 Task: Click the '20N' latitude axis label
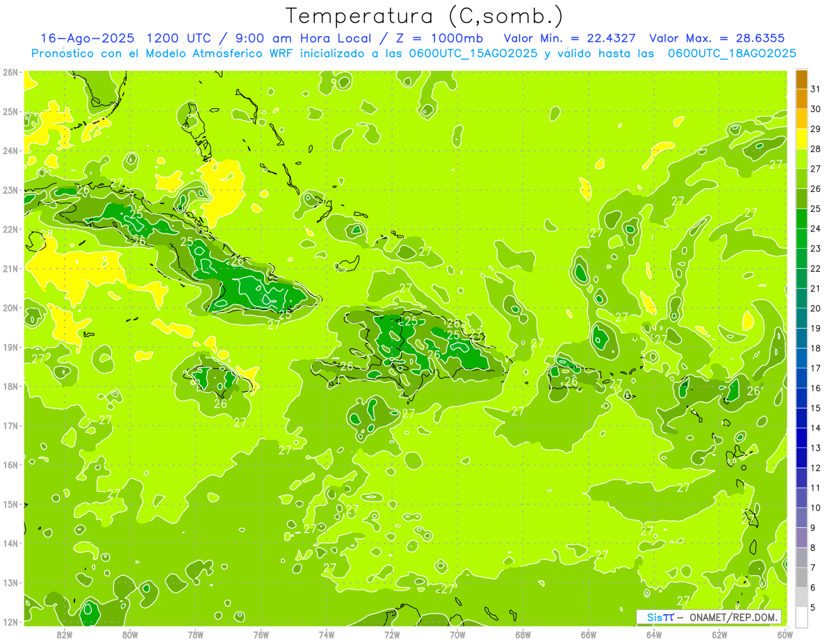tap(10, 308)
